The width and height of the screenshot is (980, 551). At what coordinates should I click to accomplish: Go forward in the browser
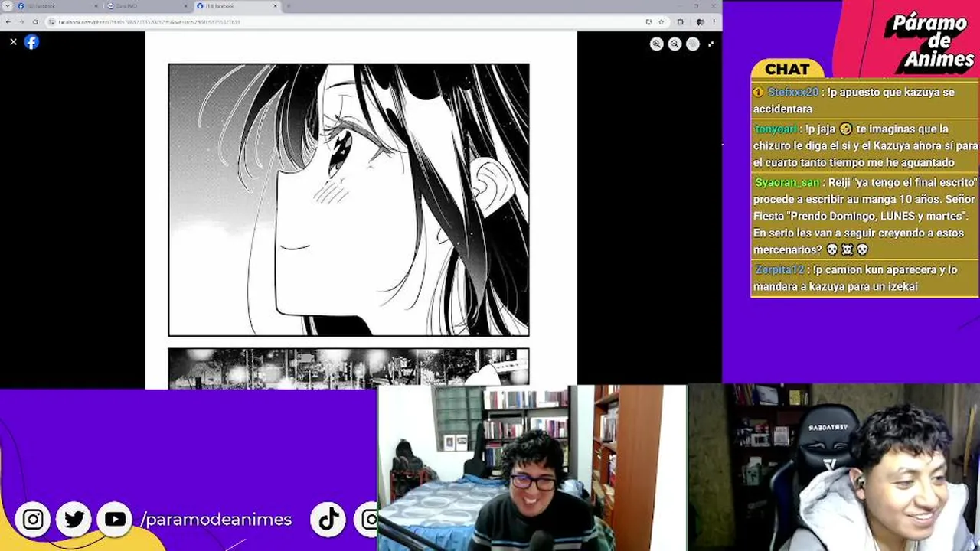[21, 22]
